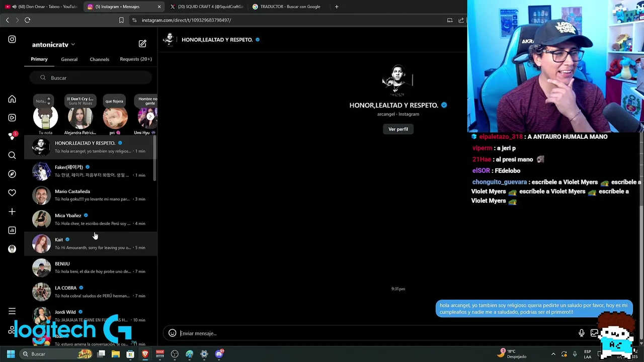This screenshot has height=362, width=644.
Task: Open OBS Studio from the taskbar
Action: pyautogui.click(x=175, y=354)
